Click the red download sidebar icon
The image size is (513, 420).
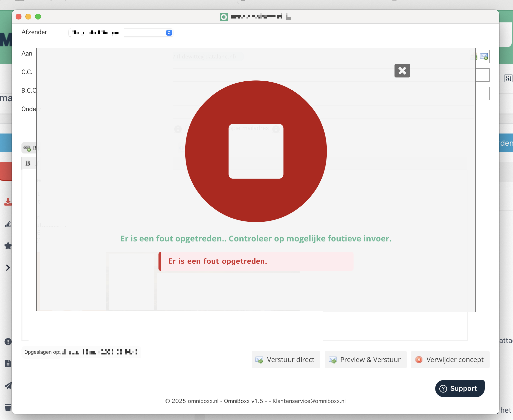pos(8,202)
